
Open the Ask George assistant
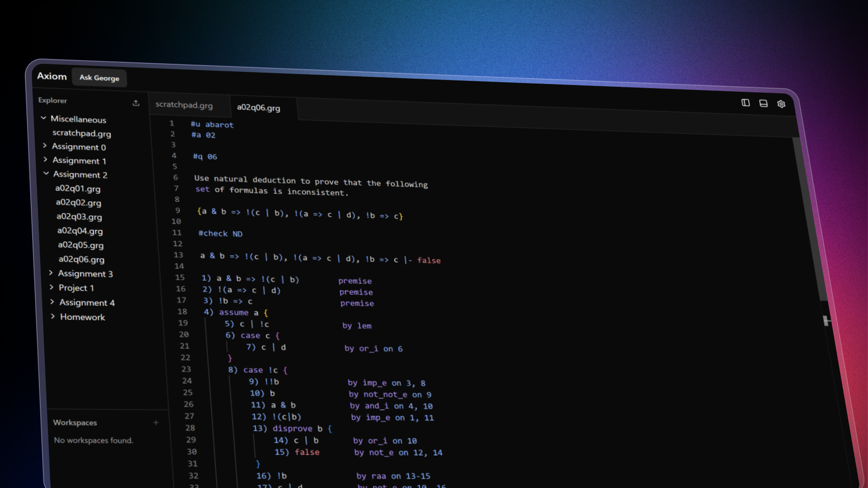(99, 78)
